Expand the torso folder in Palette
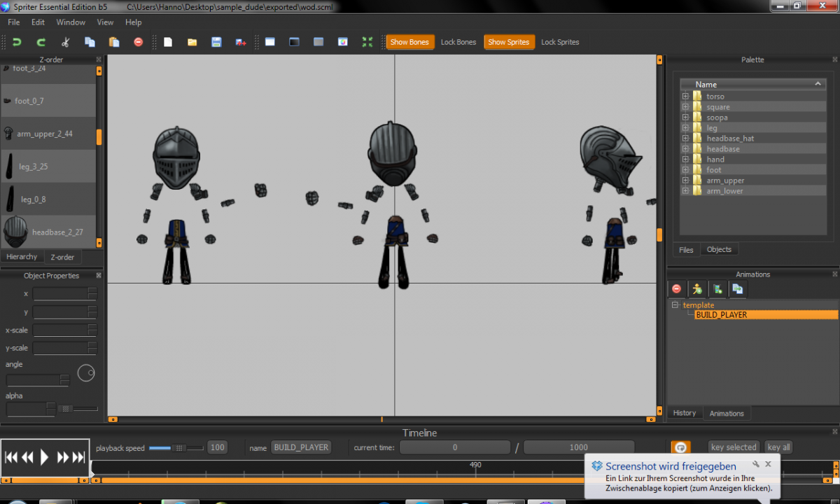 (685, 97)
